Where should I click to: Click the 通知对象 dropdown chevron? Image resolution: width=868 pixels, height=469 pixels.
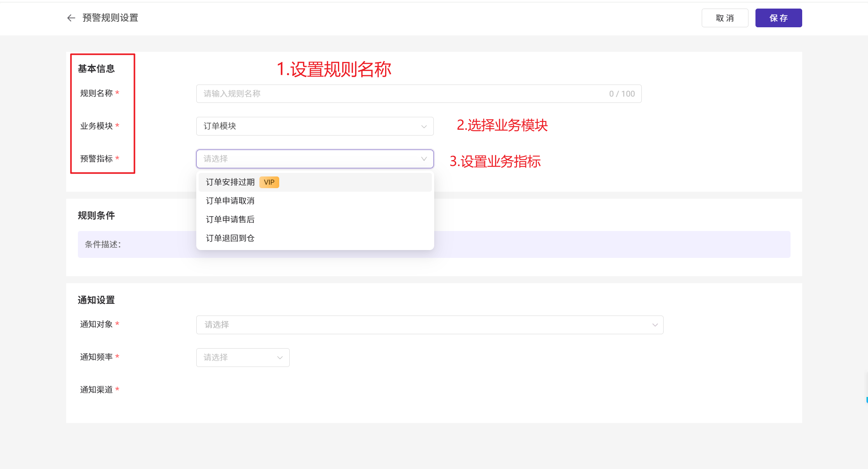click(655, 325)
